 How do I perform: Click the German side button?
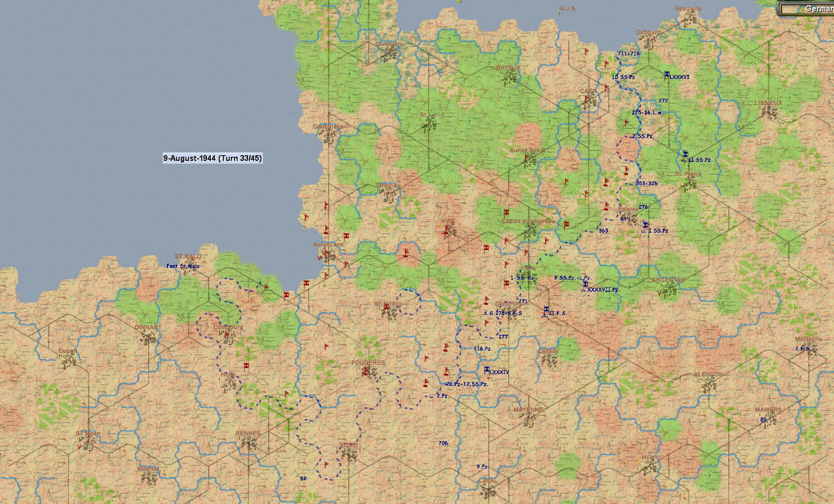[806, 8]
